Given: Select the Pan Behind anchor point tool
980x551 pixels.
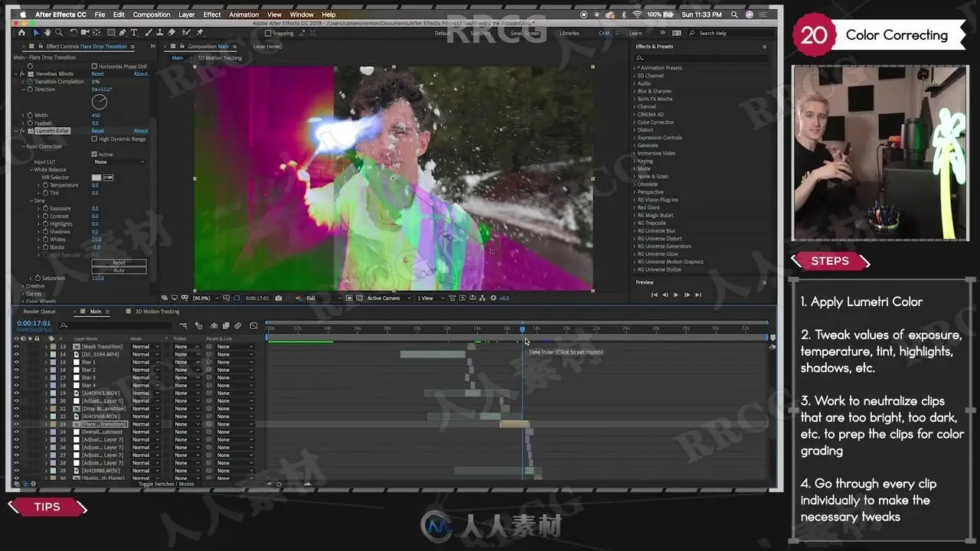Looking at the screenshot, I should (x=96, y=33).
